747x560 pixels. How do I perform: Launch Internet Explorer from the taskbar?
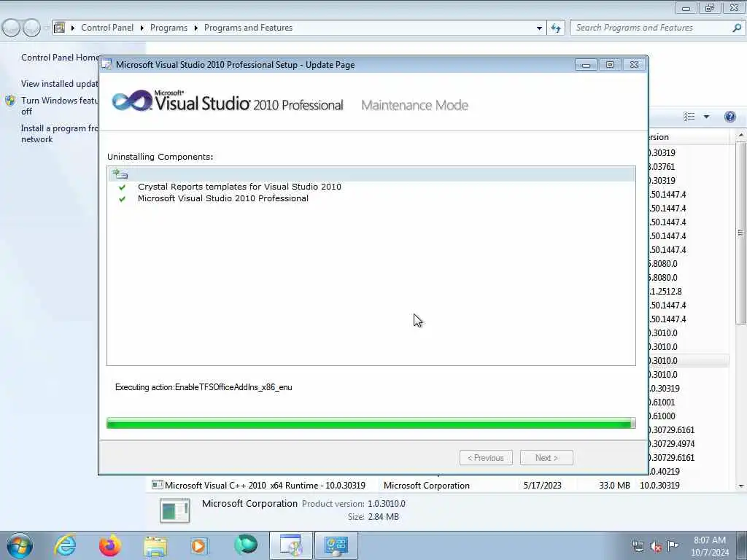pos(65,545)
